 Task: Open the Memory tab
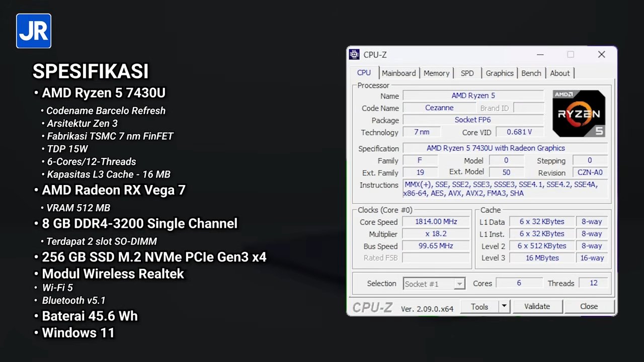[x=436, y=73]
